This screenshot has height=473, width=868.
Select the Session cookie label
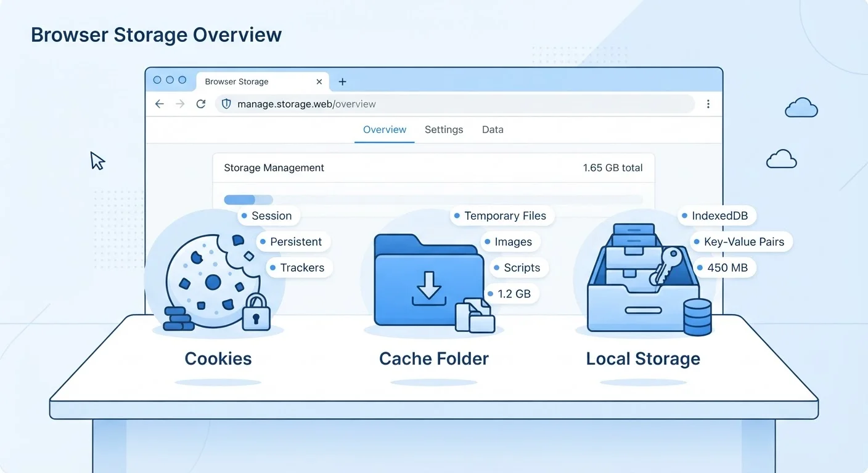pos(268,216)
